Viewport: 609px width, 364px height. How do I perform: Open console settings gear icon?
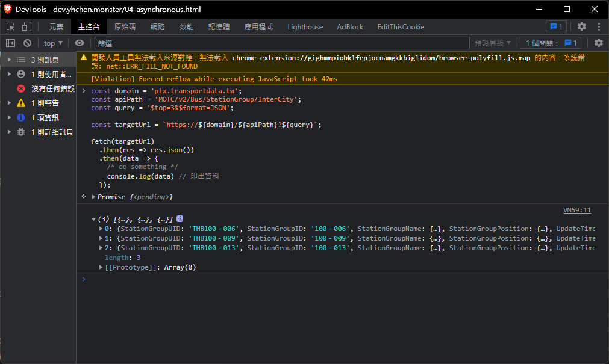(x=598, y=43)
